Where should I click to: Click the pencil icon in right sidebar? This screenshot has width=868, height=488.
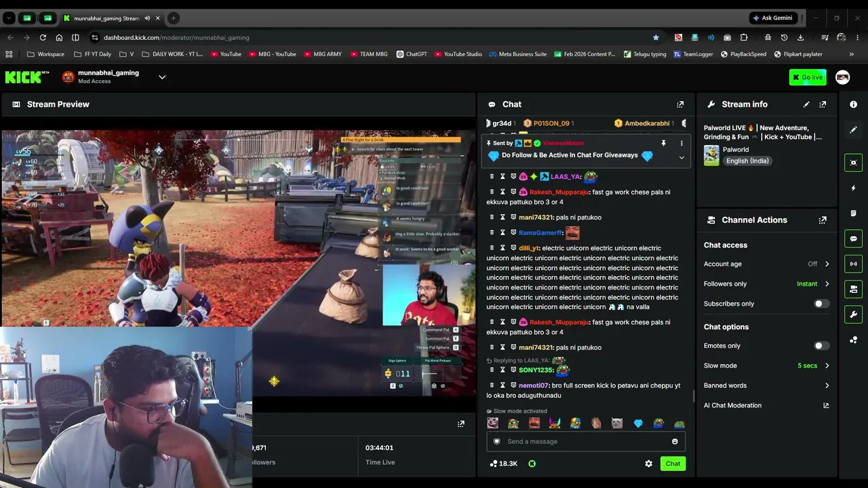coord(853,129)
